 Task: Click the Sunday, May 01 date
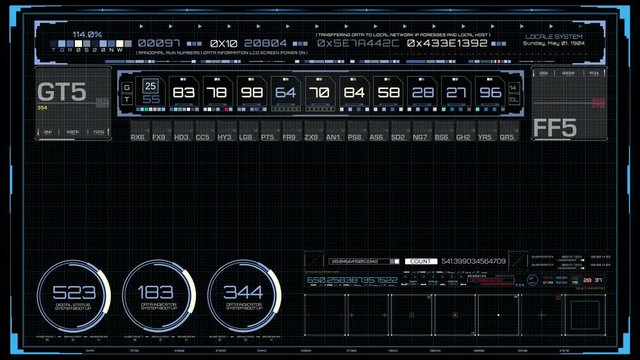point(554,43)
